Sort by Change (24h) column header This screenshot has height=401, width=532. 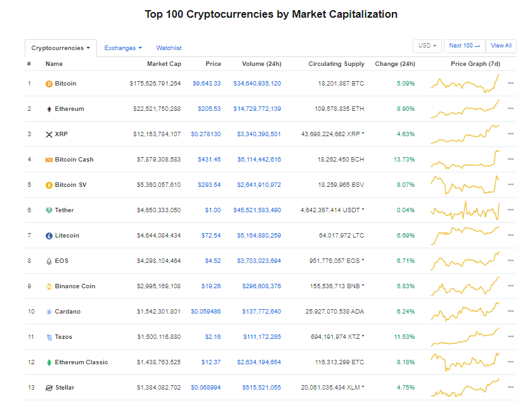pyautogui.click(x=395, y=64)
